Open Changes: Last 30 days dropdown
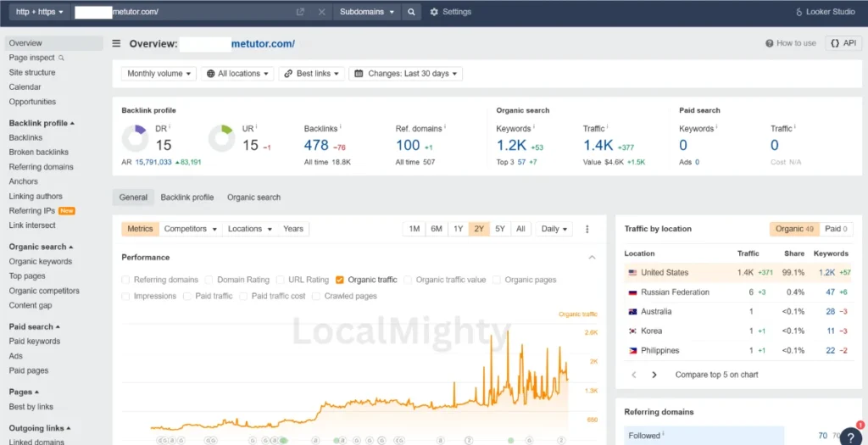The width and height of the screenshot is (868, 445). (x=406, y=74)
